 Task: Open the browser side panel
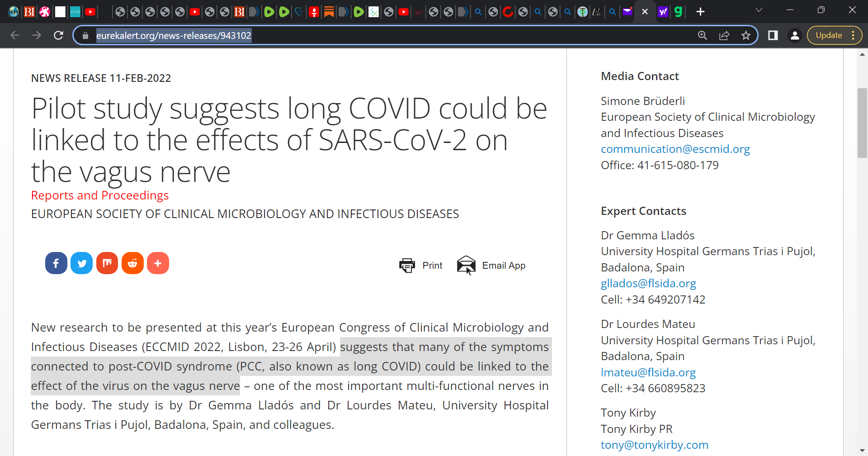click(773, 35)
